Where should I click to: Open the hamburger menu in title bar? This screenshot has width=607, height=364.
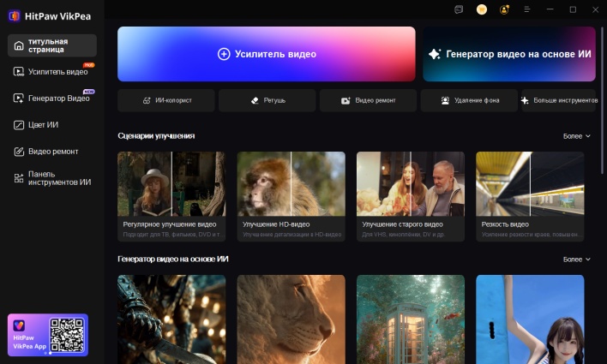coord(527,9)
